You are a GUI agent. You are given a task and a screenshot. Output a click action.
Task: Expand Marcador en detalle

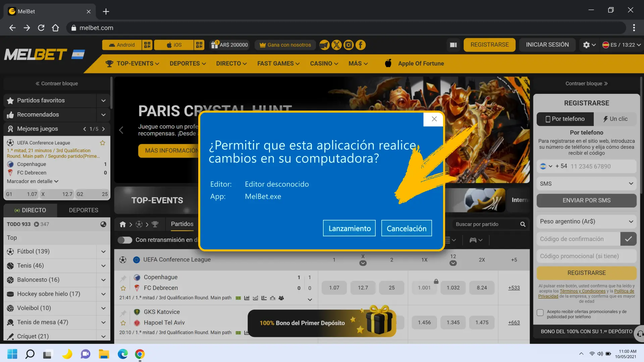coord(33,181)
